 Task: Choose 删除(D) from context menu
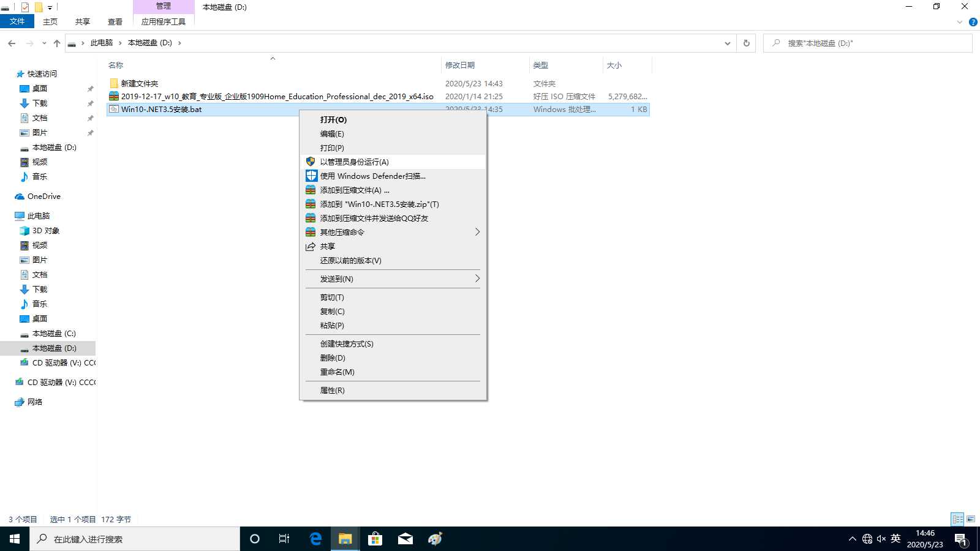(393, 358)
